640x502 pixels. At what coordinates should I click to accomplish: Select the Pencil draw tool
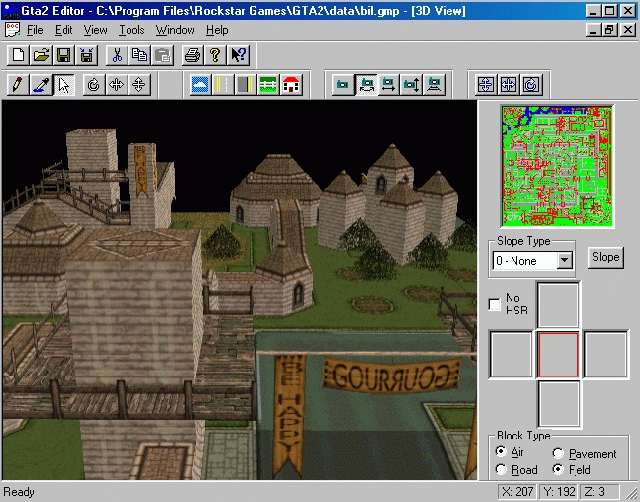18,85
